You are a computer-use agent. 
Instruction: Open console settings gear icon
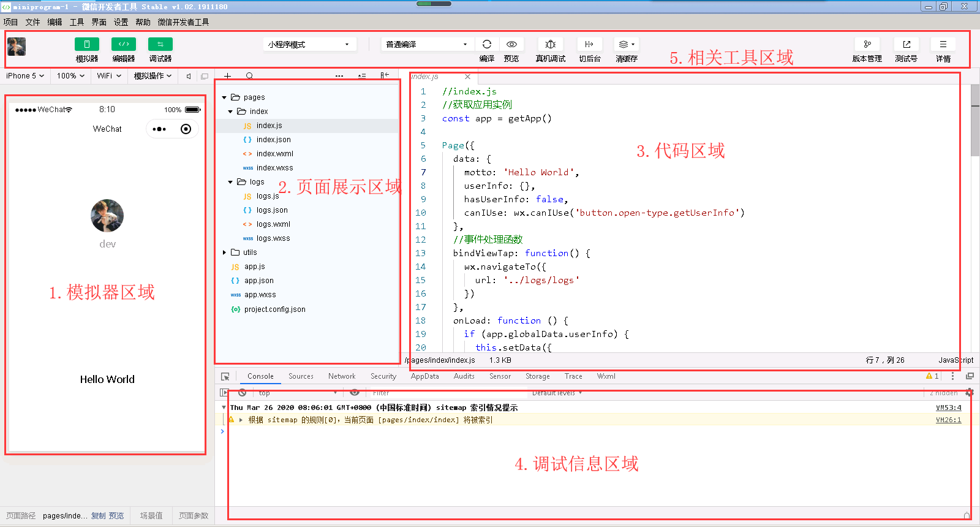(969, 393)
